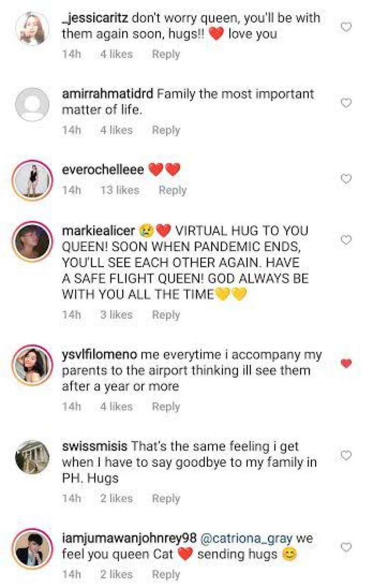This screenshot has width=373, height=588.
Task: Show the 3 likes on markiealicer's comment
Action: (x=116, y=315)
